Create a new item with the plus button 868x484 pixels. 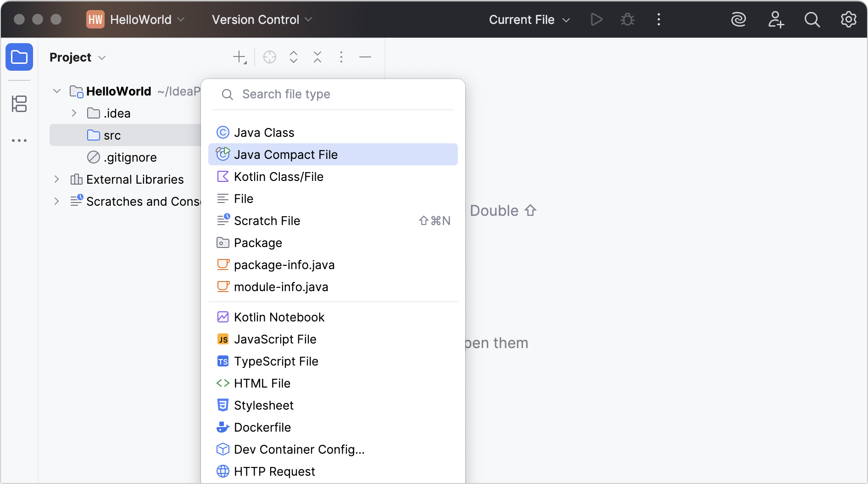[x=239, y=57]
